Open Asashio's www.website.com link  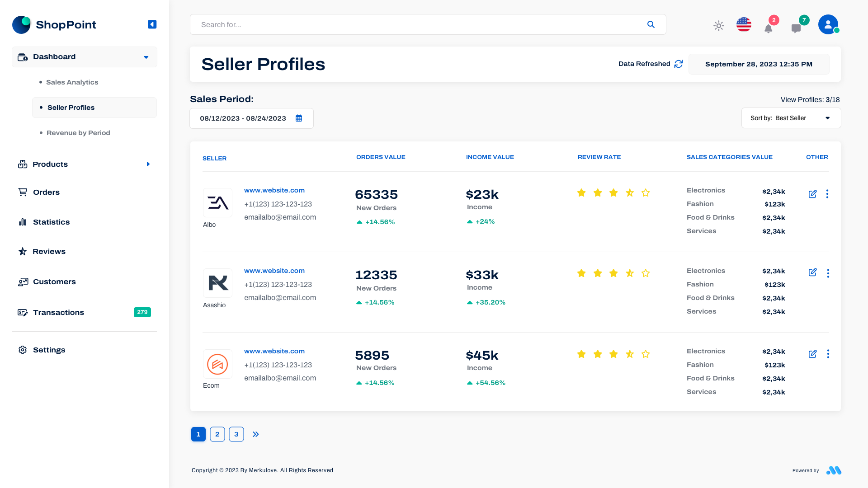(274, 270)
